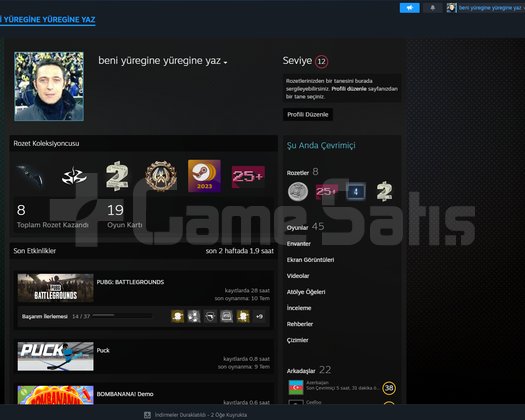525x420 pixels.
Task: Open the Videolar link
Action: tap(298, 276)
